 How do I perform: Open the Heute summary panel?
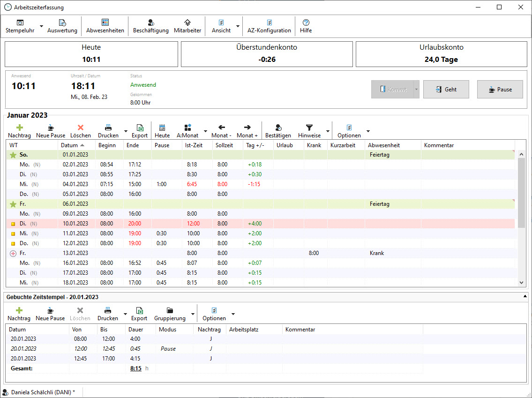[x=91, y=54]
